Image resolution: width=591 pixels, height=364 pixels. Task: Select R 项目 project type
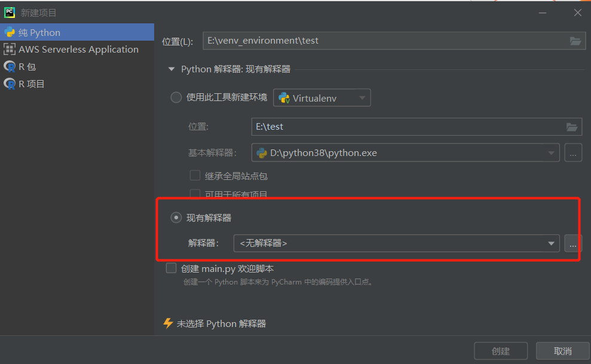[x=77, y=84]
